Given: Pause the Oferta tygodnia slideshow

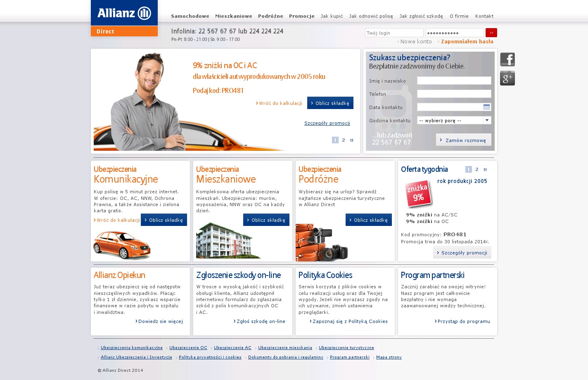Looking at the screenshot, I should 485,170.
